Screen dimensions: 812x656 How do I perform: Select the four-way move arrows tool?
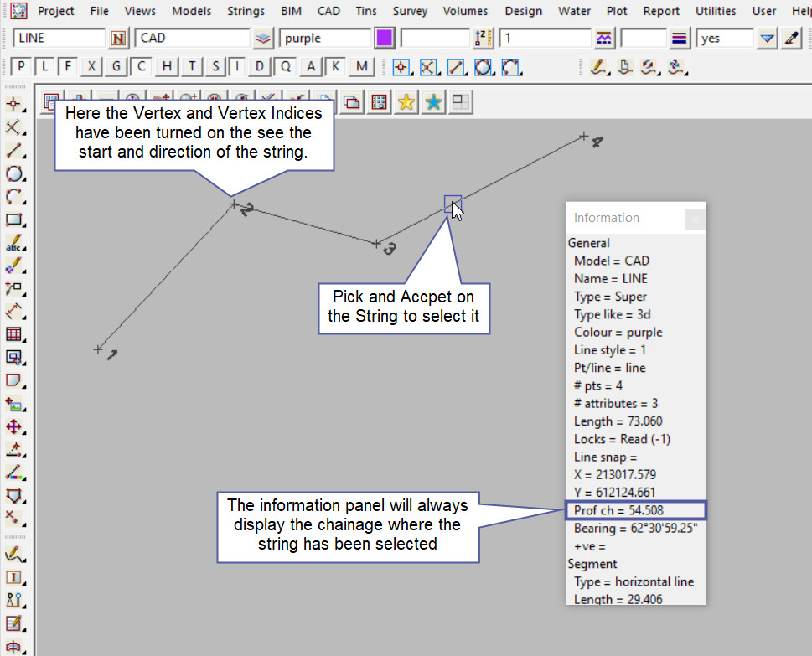coord(13,426)
